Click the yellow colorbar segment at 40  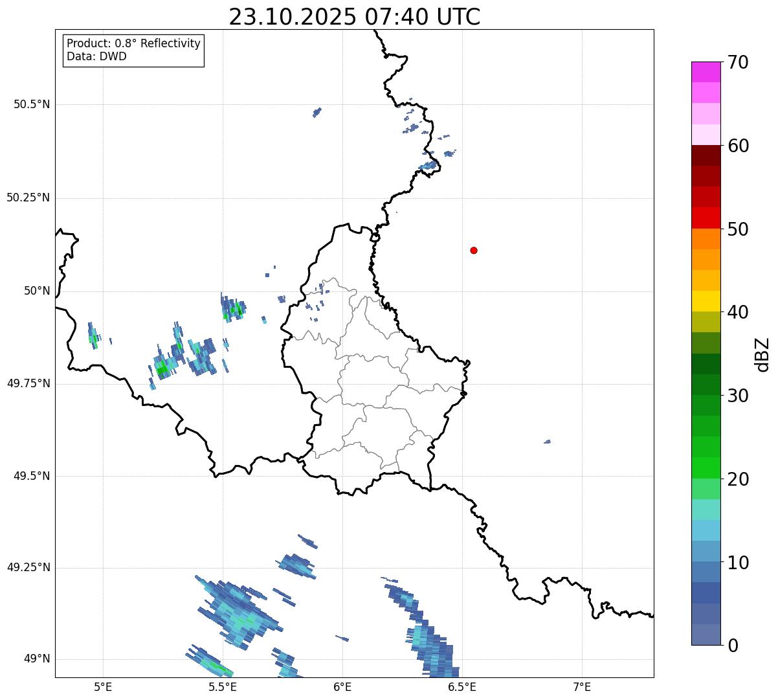pyautogui.click(x=706, y=301)
